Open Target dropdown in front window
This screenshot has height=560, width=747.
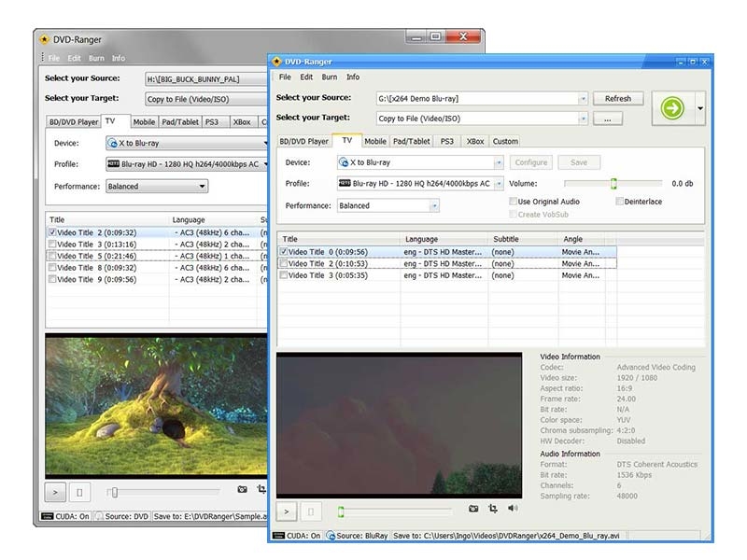(583, 119)
